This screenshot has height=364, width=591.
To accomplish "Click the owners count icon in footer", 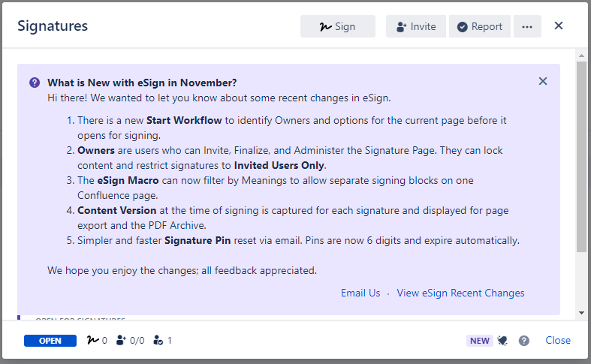I will (158, 341).
